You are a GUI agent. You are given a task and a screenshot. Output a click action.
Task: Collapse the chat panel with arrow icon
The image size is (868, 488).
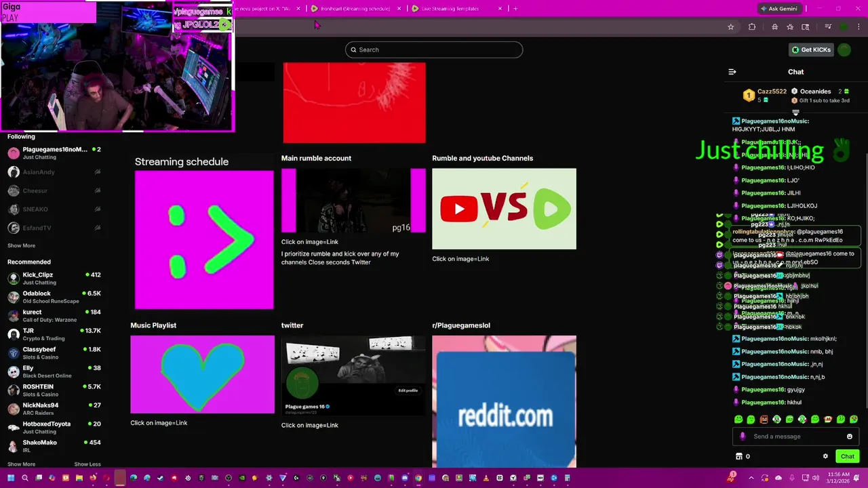(732, 72)
